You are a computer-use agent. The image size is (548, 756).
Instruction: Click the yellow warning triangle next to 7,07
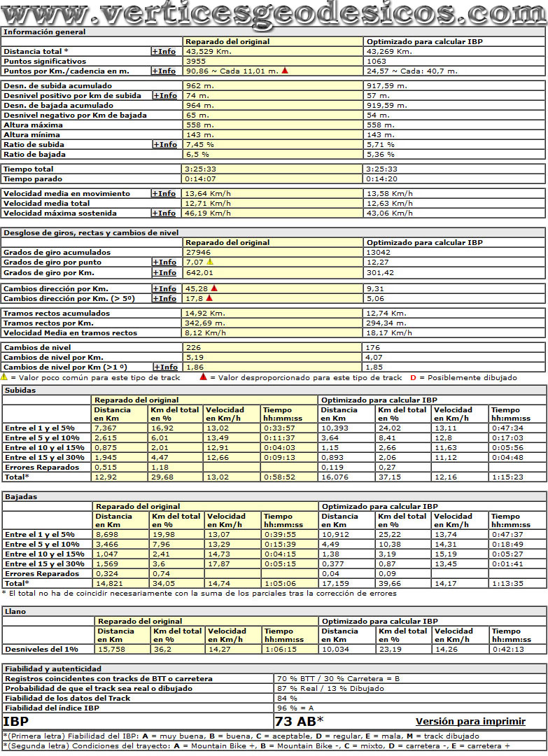209,262
